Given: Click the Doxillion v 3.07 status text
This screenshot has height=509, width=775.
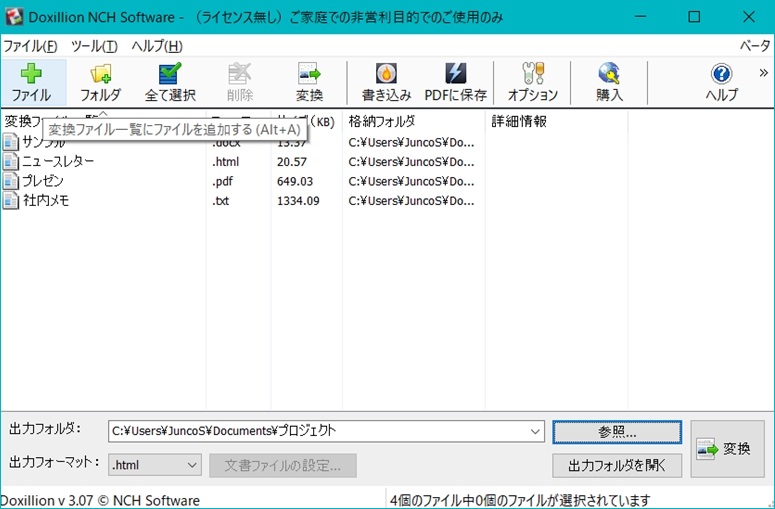Looking at the screenshot, I should 100,500.
